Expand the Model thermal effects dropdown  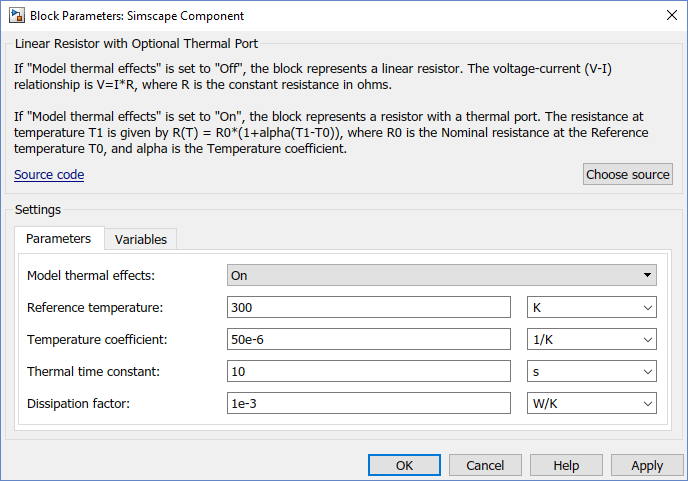coord(441,275)
